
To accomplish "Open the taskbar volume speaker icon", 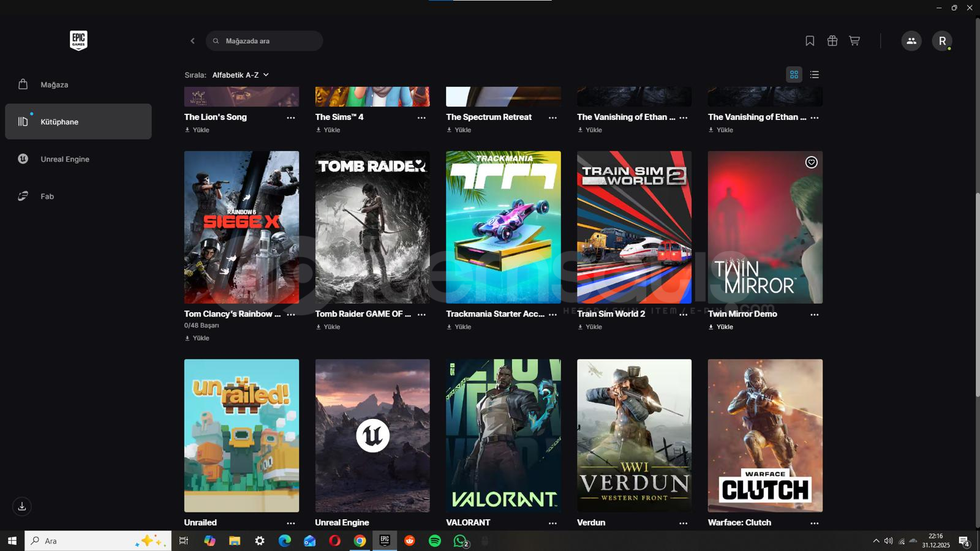I will [888, 541].
